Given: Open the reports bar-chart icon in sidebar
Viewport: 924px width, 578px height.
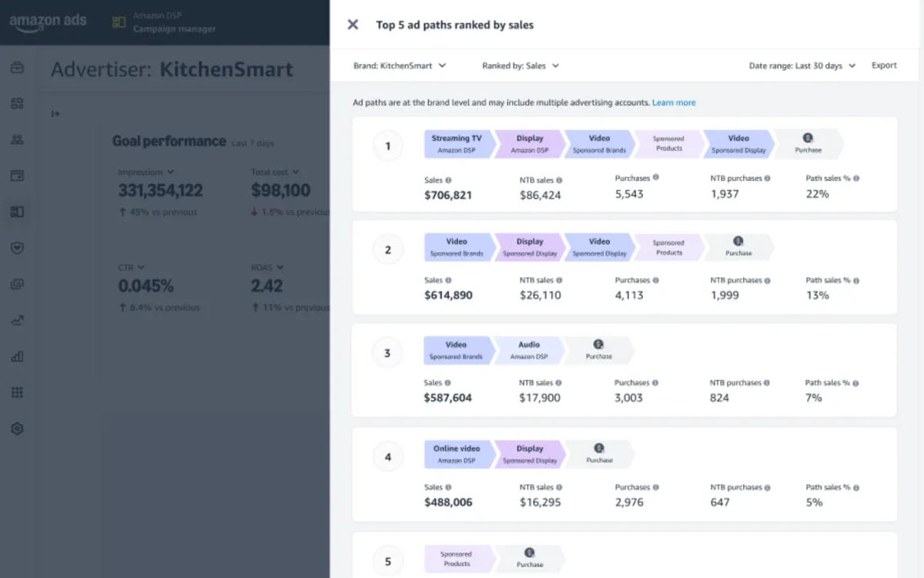Looking at the screenshot, I should tap(17, 356).
